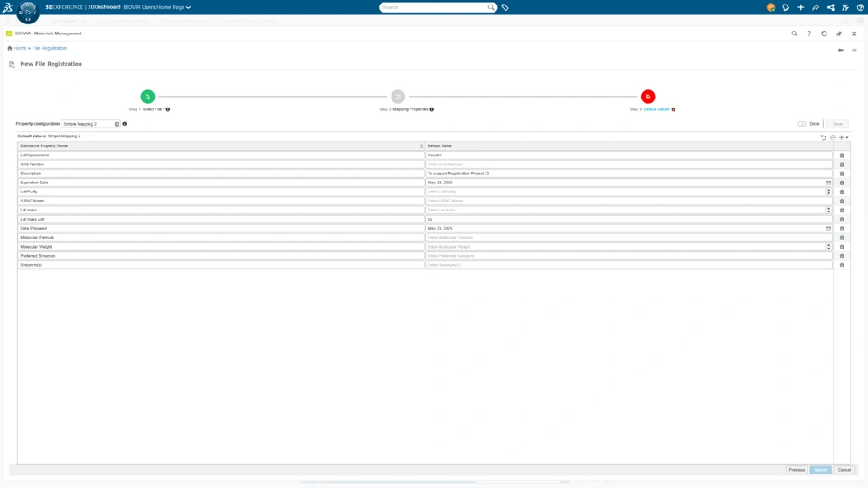Click the undo/reset icon above the table
The width and height of the screenshot is (868, 488).
point(823,137)
